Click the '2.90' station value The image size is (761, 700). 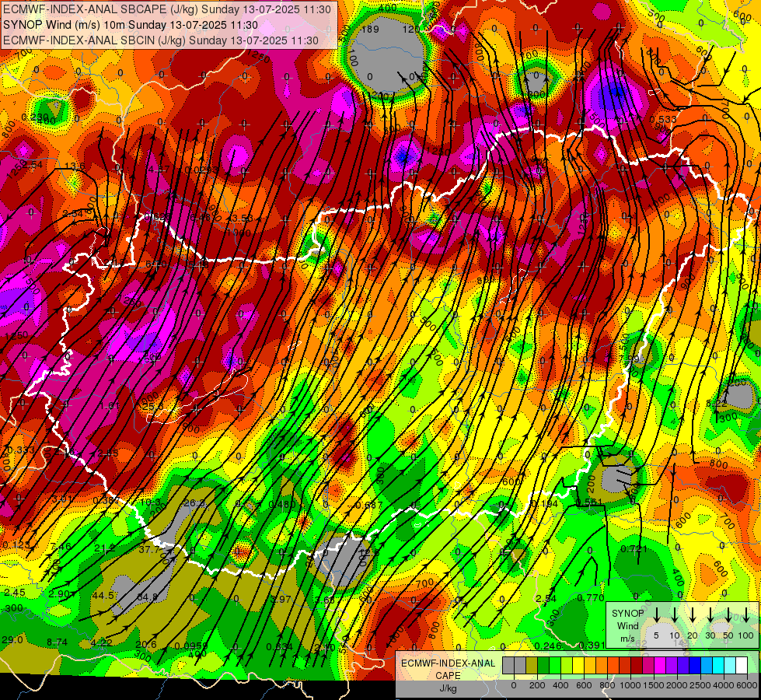click(x=59, y=593)
